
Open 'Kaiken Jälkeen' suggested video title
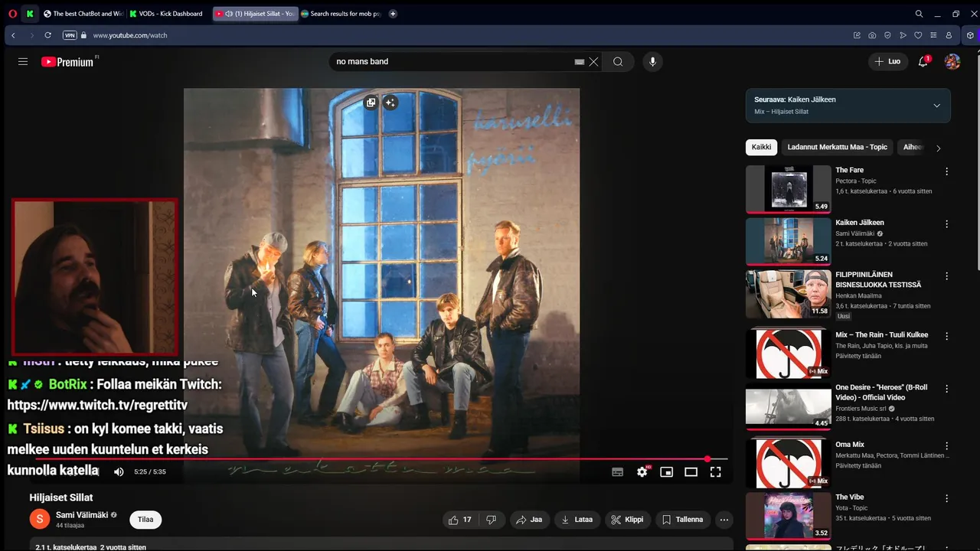(x=860, y=223)
